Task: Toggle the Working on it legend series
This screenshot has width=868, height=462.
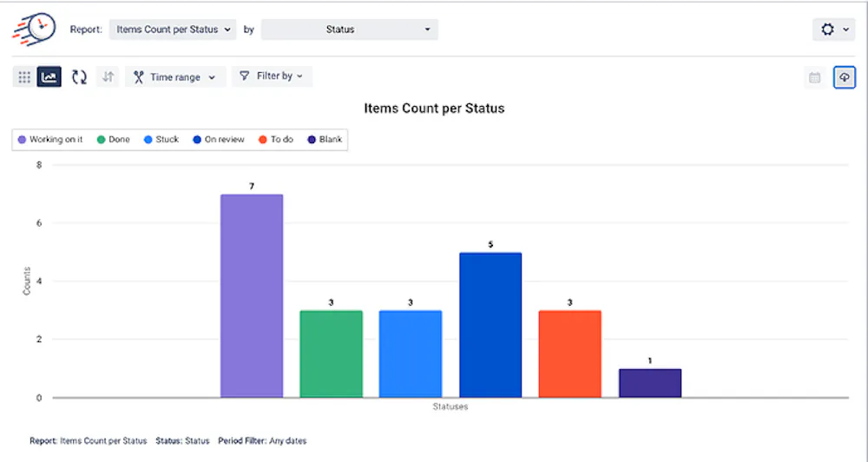Action: pos(50,139)
